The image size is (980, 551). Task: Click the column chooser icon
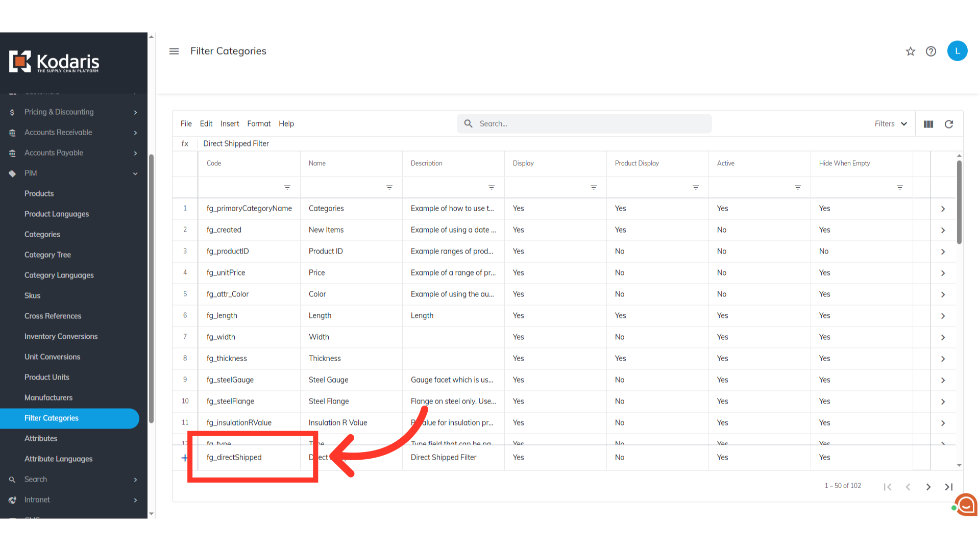pyautogui.click(x=928, y=124)
